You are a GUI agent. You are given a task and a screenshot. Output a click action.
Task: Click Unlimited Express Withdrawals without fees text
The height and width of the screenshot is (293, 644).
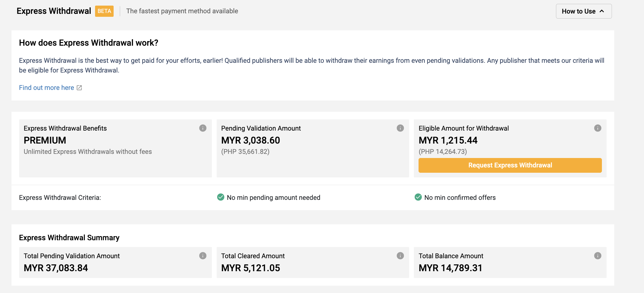[x=88, y=152]
